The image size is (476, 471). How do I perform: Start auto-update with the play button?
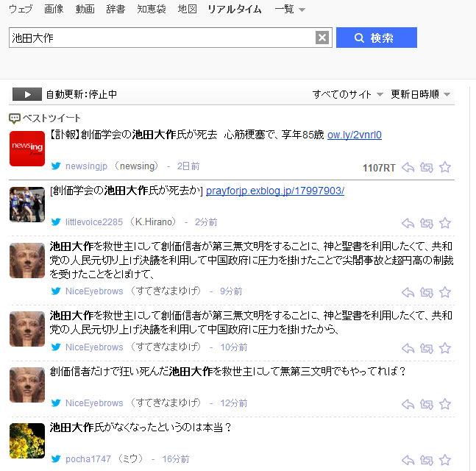click(x=27, y=94)
